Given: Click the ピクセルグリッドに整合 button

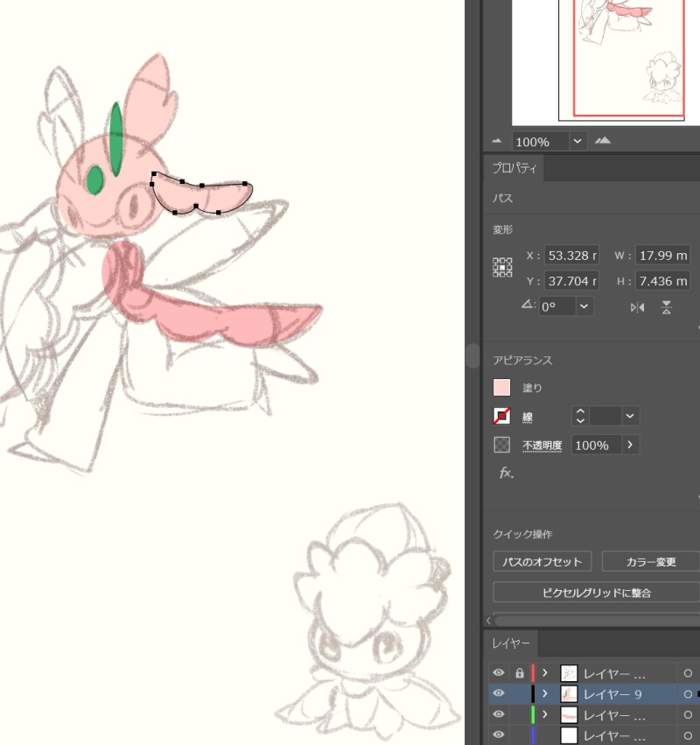Looking at the screenshot, I should coord(597,593).
